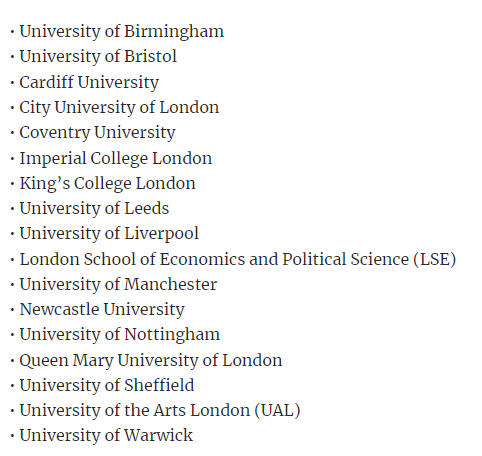The width and height of the screenshot is (482, 456).
Task: Select City University of London item
Action: point(119,108)
